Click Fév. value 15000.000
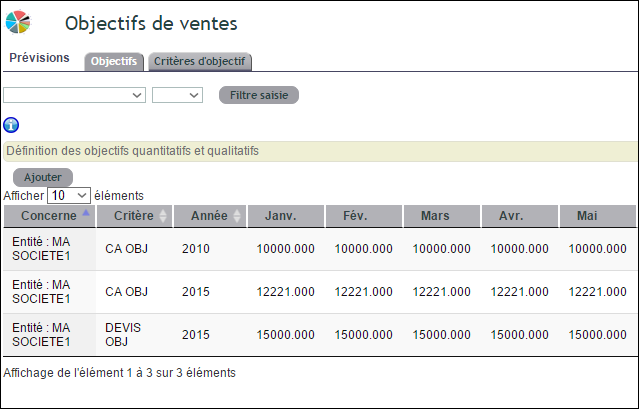The height and width of the screenshot is (409, 639). click(364, 334)
